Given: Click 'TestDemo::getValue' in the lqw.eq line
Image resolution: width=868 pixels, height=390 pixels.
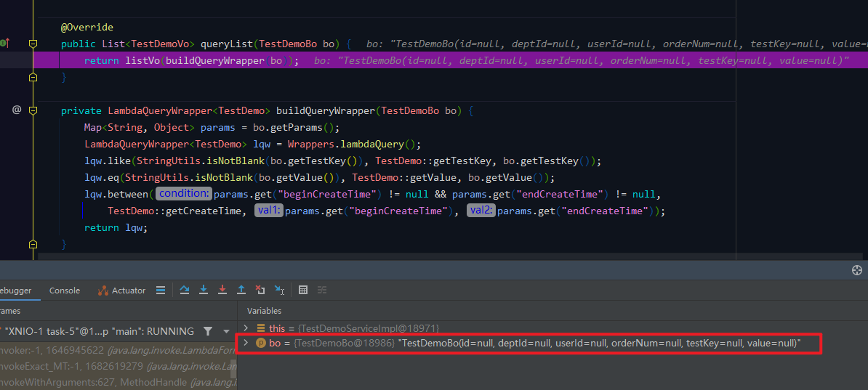Looking at the screenshot, I should (404, 178).
